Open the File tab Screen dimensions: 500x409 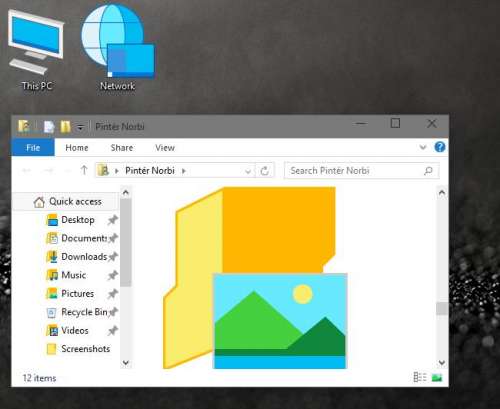pyautogui.click(x=33, y=148)
